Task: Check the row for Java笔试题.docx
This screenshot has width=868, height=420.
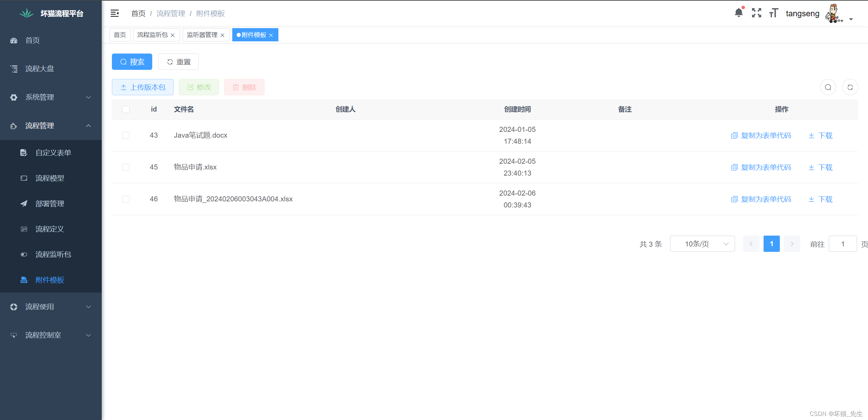Action: [x=126, y=136]
